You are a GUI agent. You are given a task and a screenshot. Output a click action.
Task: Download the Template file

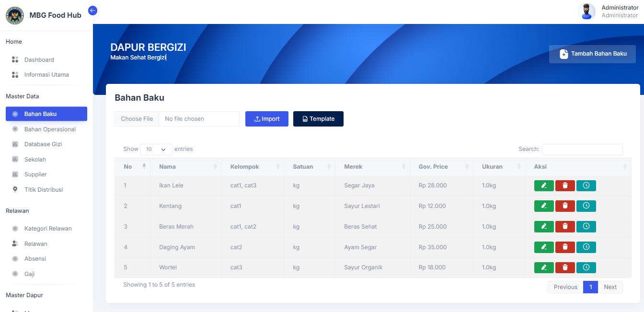[318, 118]
